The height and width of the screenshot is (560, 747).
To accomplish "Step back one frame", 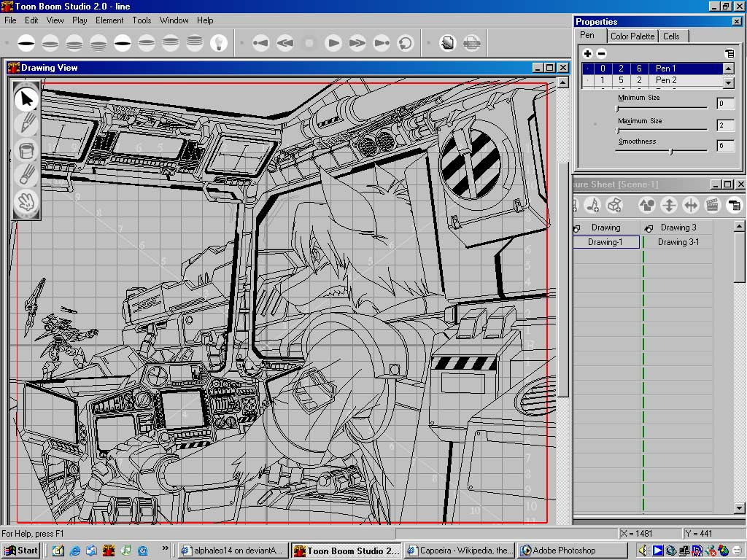I will pos(285,43).
